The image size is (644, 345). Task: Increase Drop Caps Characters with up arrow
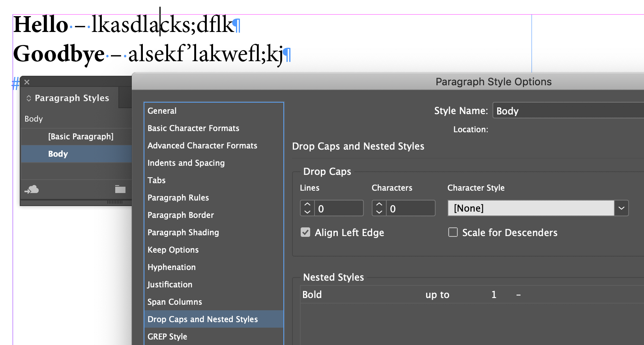pos(379,204)
